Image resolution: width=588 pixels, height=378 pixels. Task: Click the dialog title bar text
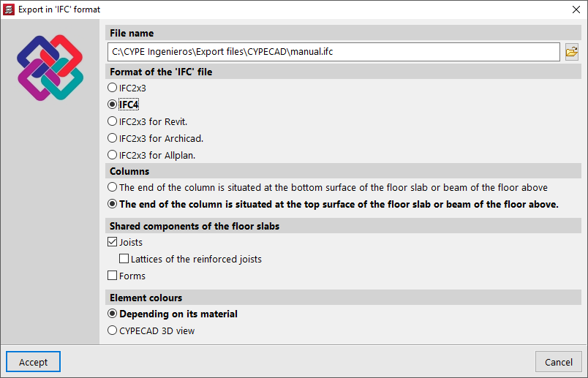[x=59, y=10]
